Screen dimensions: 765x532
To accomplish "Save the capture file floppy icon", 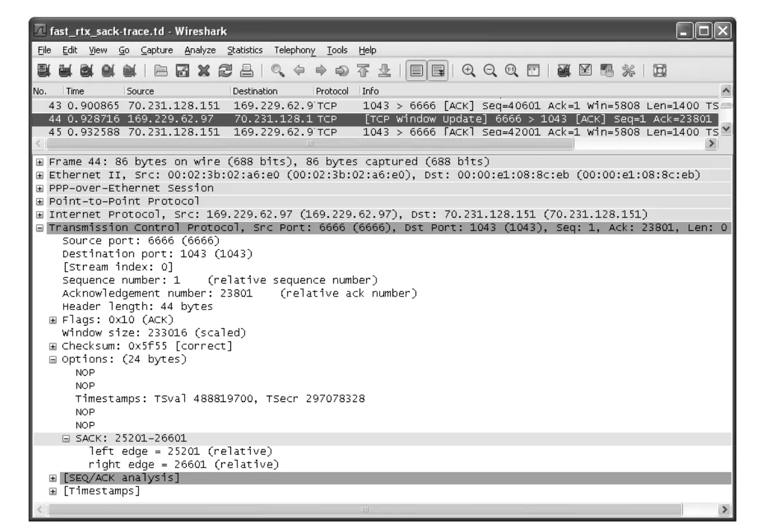I will pyautogui.click(x=183, y=71).
